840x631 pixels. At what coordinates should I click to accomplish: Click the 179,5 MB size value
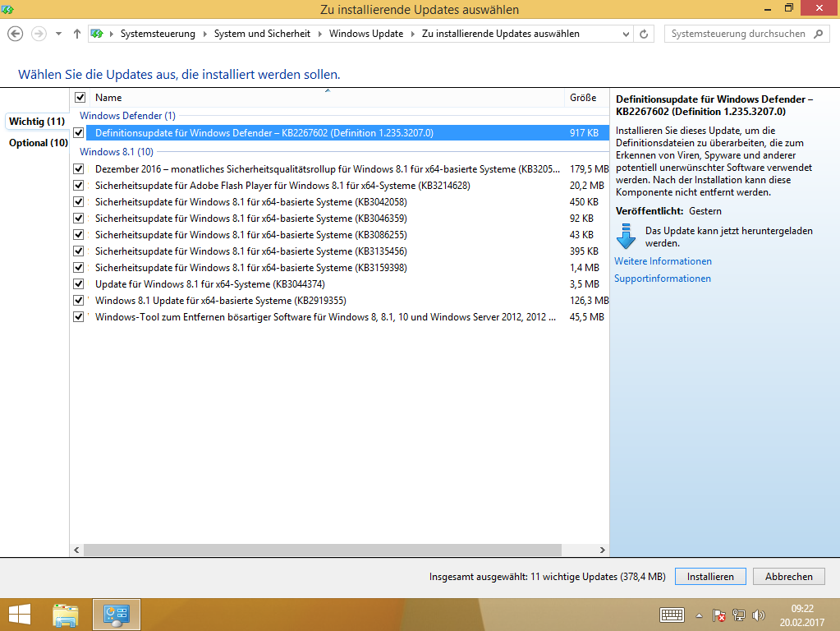click(x=589, y=169)
